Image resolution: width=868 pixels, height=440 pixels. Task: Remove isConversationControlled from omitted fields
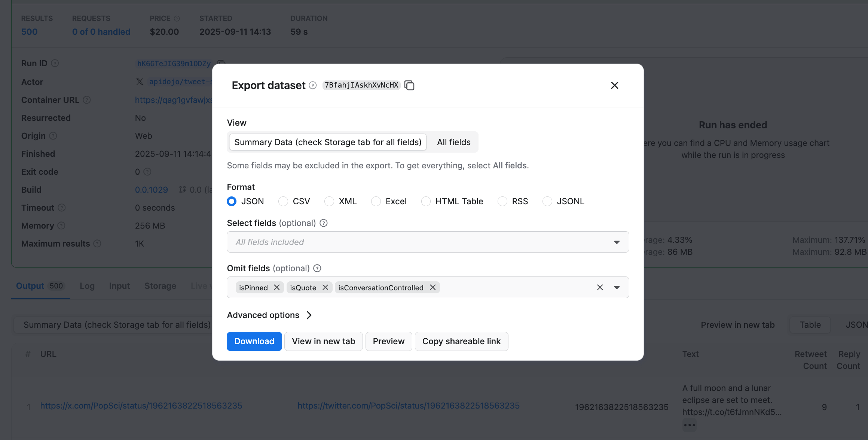point(433,287)
